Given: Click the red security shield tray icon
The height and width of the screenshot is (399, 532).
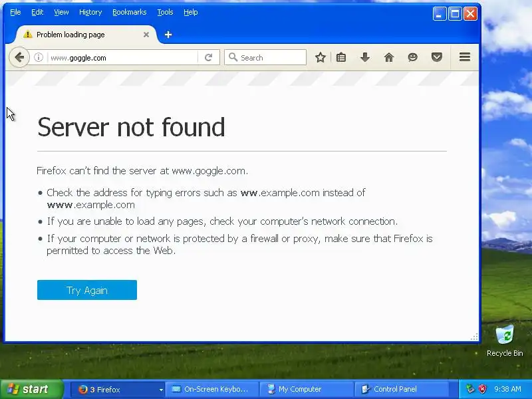Looking at the screenshot, I should point(482,389).
